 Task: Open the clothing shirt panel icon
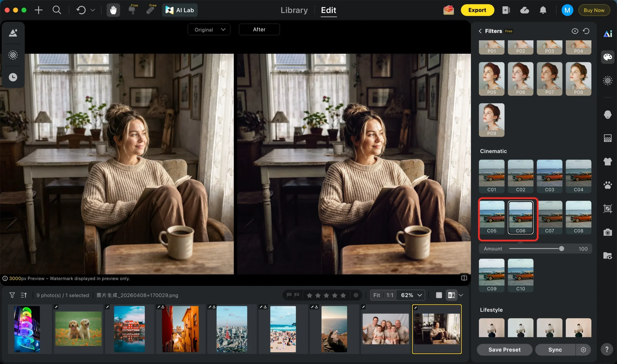607,162
